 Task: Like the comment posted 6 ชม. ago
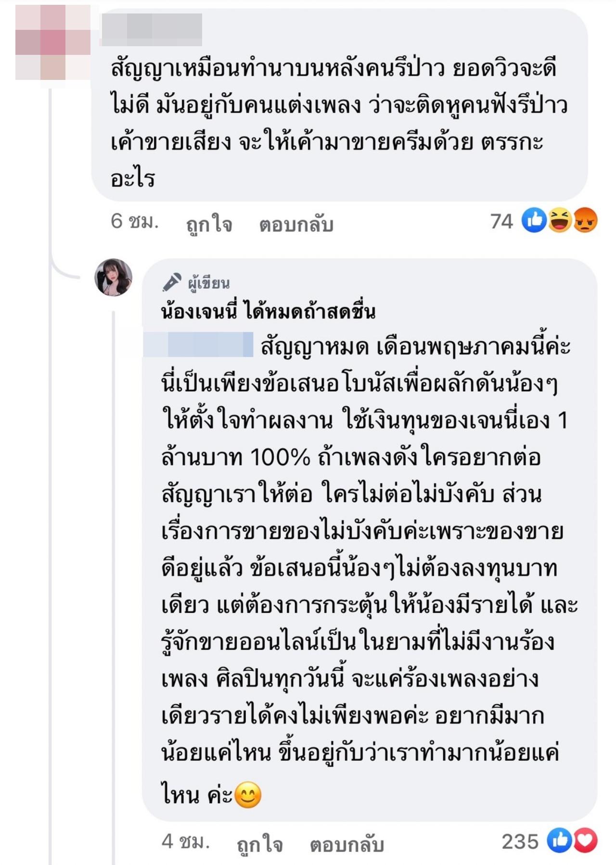(x=209, y=224)
